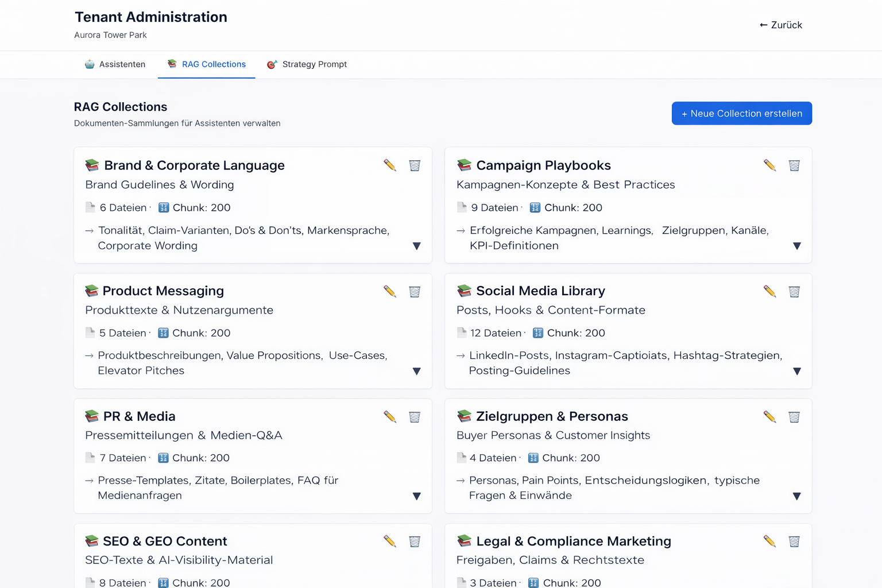This screenshot has height=588, width=882.
Task: Expand the Brand & Corporate Language card
Action: point(417,246)
